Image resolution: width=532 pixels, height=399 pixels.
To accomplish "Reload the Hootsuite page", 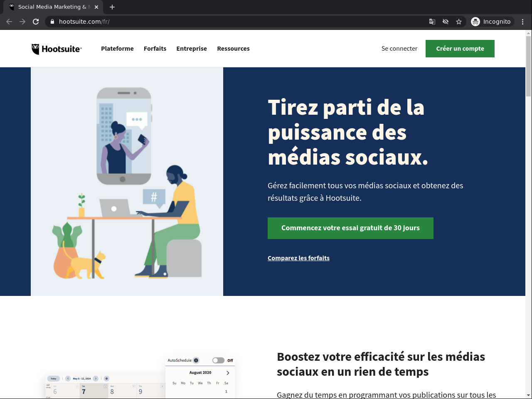I will tap(36, 22).
